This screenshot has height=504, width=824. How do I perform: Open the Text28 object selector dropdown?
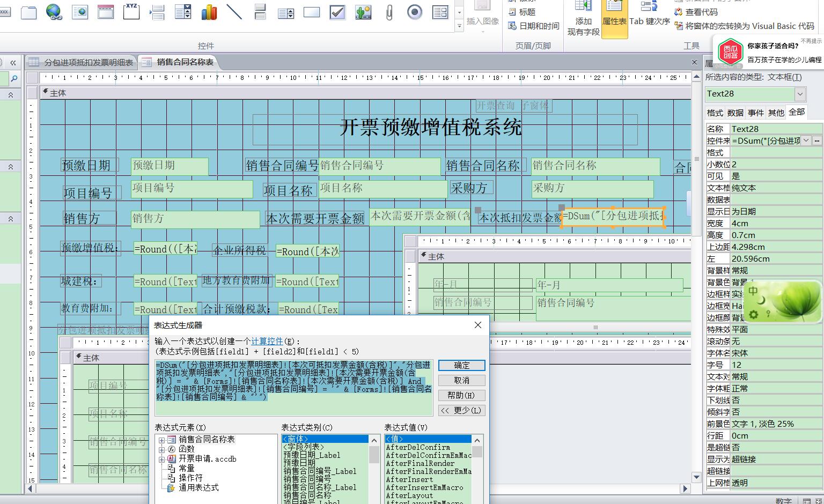click(800, 94)
